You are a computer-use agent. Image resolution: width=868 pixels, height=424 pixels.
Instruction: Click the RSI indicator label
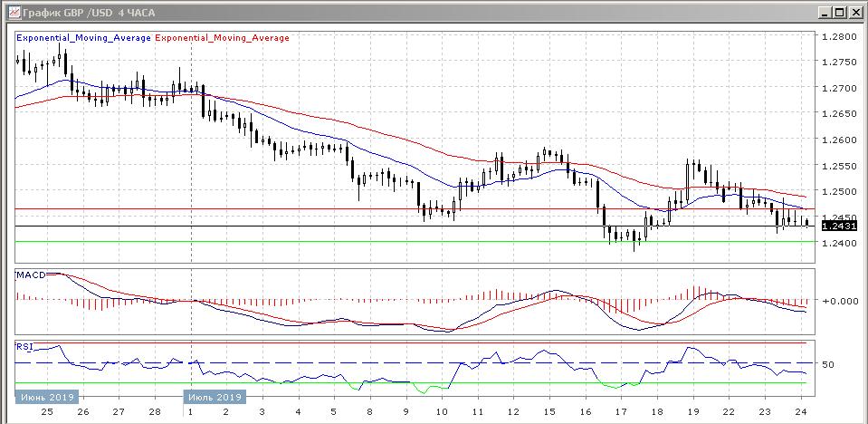(x=24, y=346)
